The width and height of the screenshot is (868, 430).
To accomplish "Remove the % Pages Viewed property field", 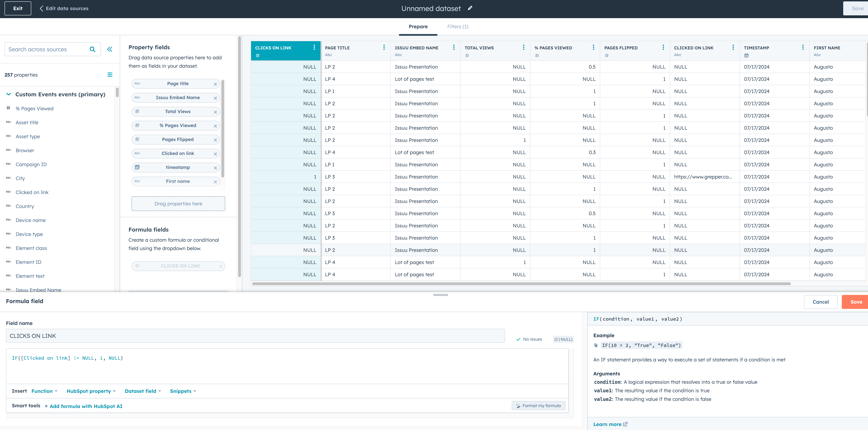I will 215,126.
